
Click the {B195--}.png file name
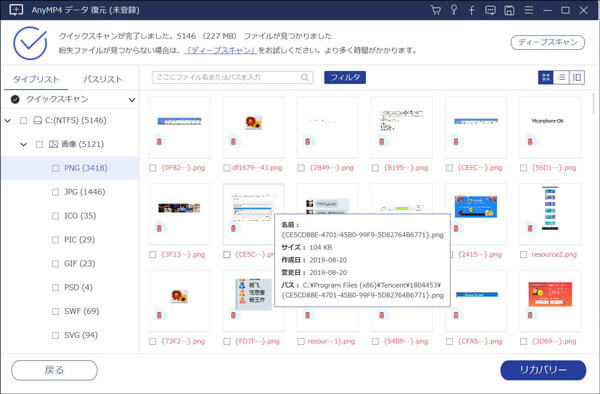pyautogui.click(x=406, y=168)
